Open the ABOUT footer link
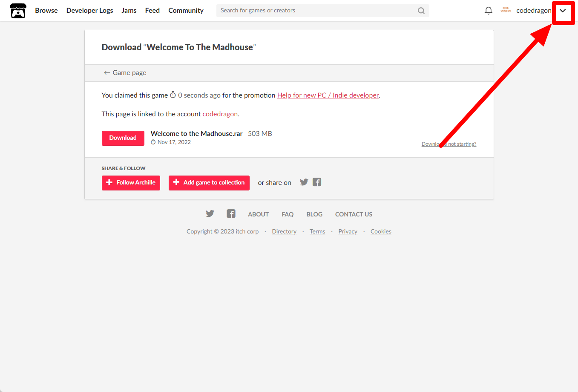 (259, 214)
